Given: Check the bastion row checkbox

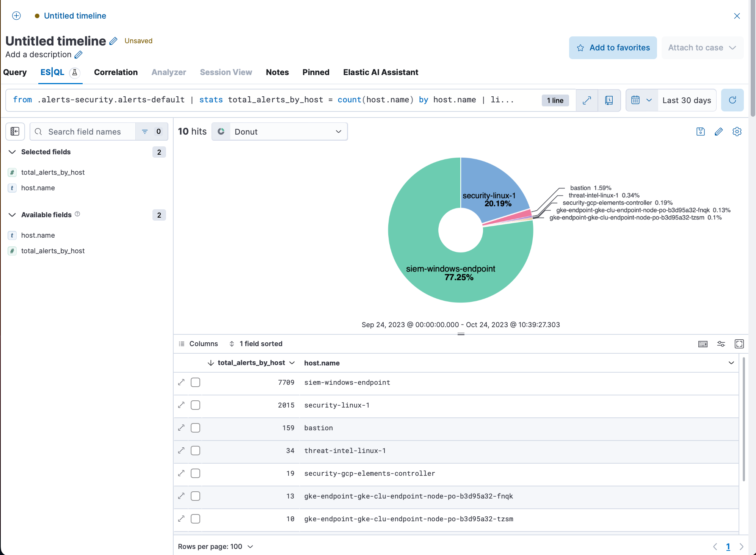Looking at the screenshot, I should (195, 428).
